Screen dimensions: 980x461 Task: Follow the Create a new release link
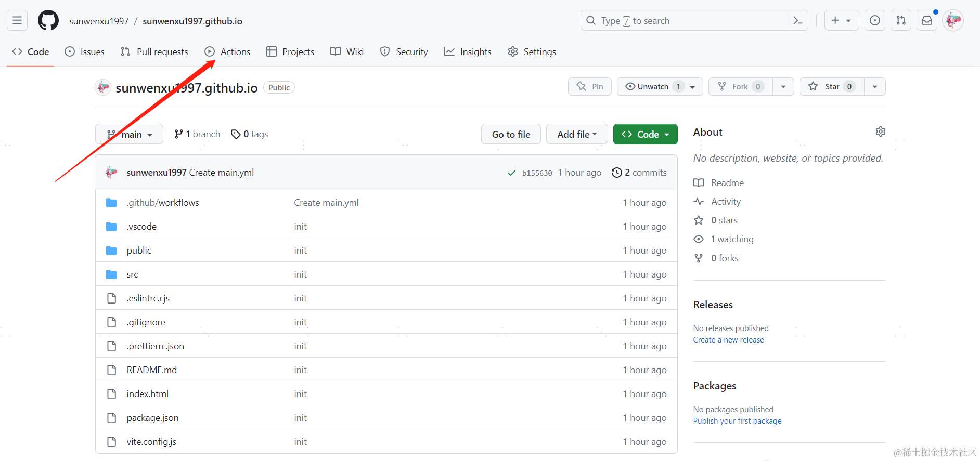728,340
